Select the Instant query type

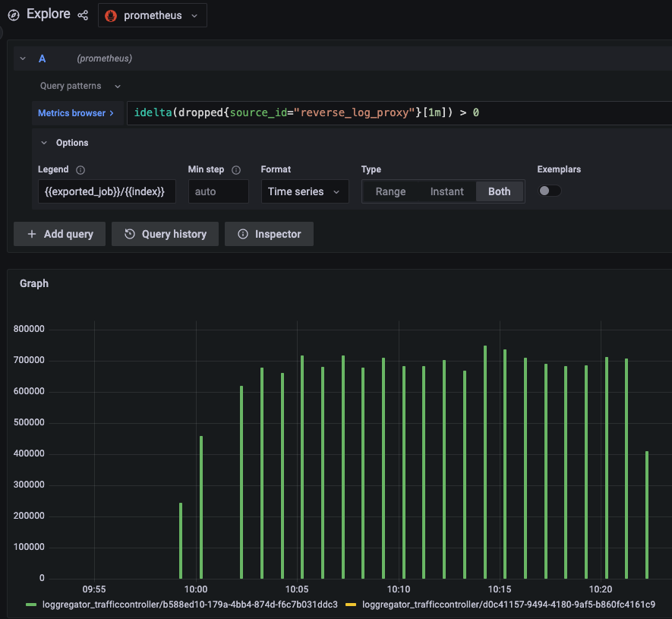coord(446,191)
